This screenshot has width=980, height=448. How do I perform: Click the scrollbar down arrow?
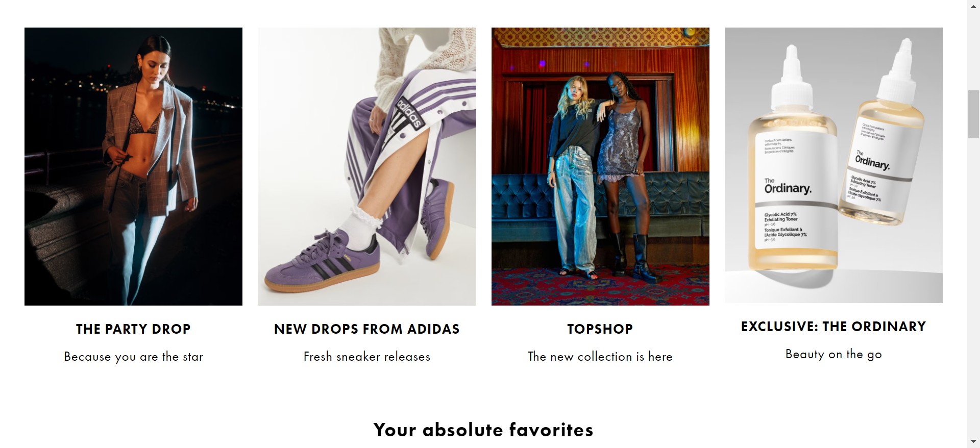(973, 442)
